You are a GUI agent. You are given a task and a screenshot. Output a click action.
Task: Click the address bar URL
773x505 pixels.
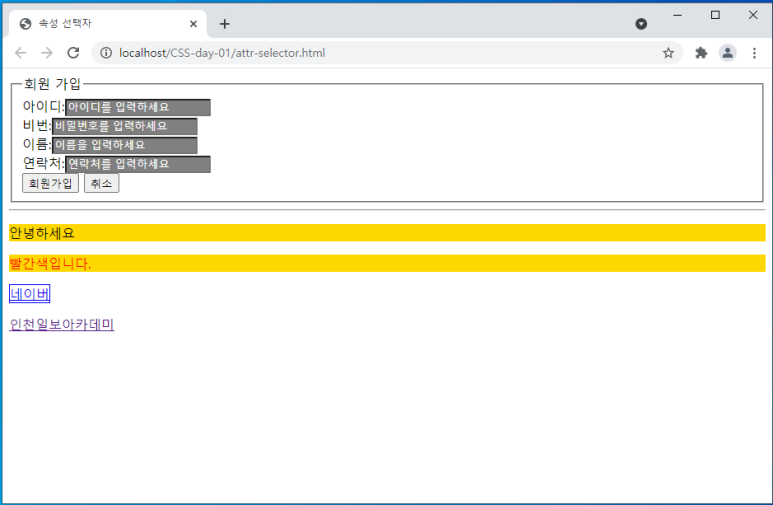222,53
